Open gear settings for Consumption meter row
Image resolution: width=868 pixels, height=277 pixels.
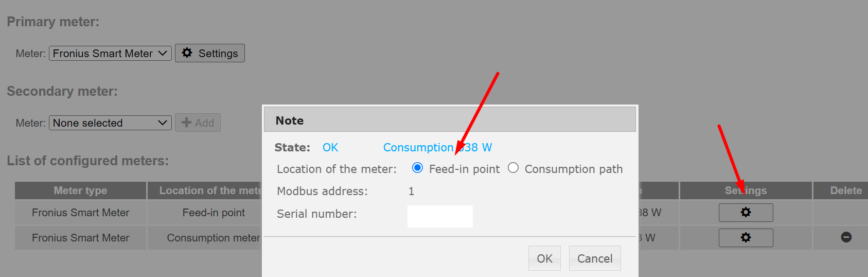(x=746, y=238)
